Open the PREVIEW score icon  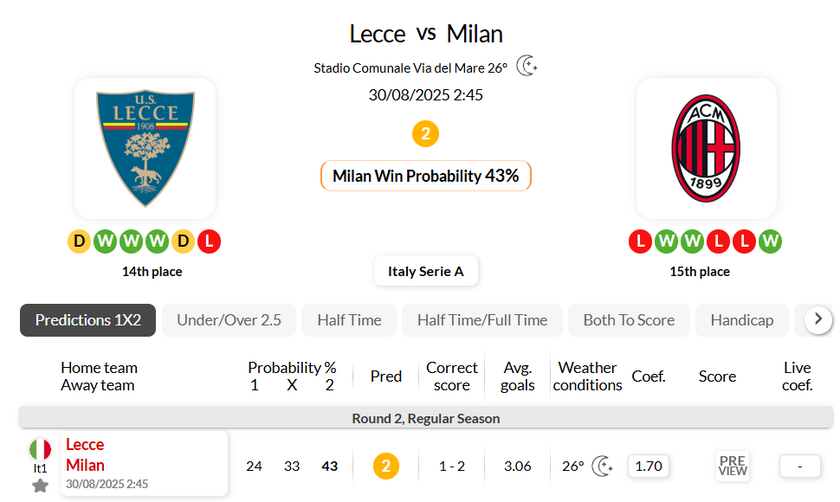click(732, 465)
